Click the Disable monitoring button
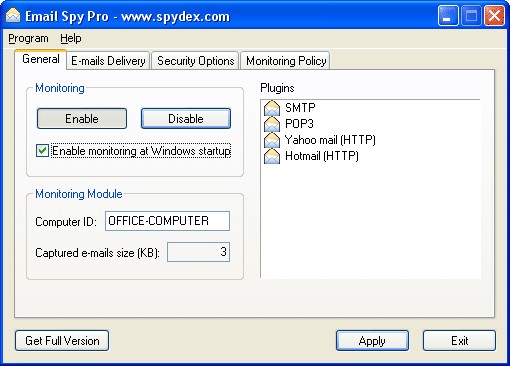 click(186, 119)
